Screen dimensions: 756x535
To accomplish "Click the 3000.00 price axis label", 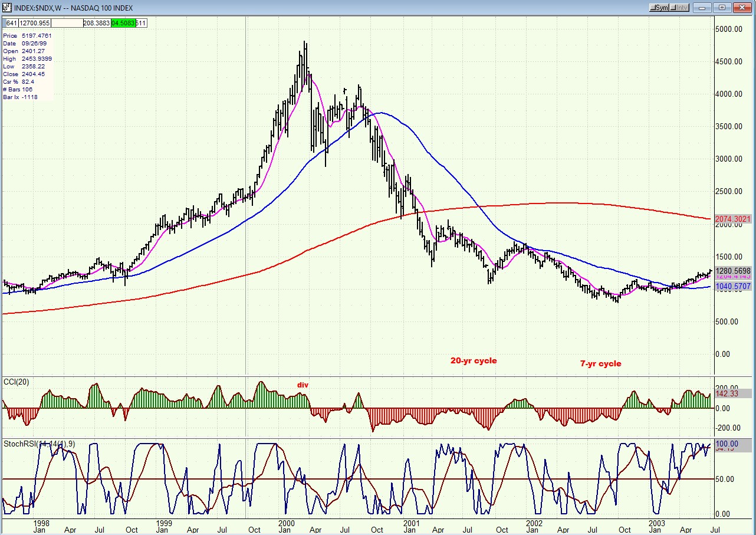I will point(730,159).
